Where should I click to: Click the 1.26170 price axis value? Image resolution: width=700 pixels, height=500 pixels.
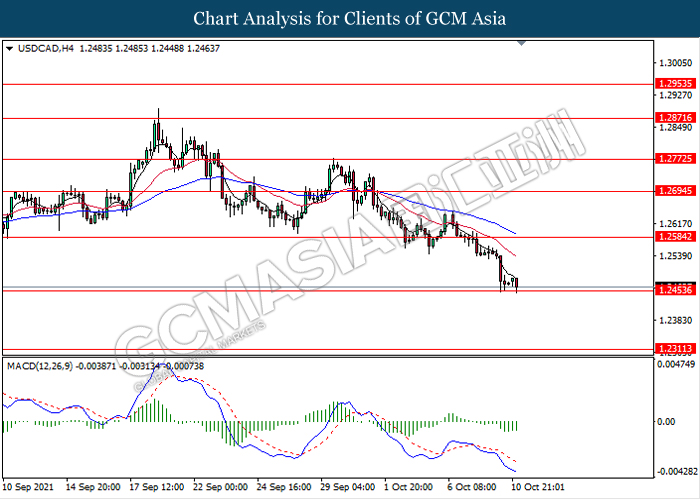(x=676, y=223)
